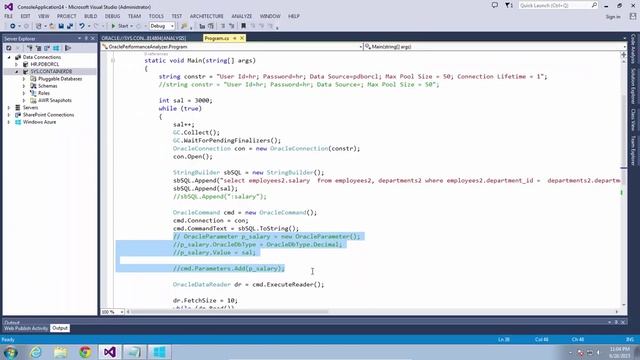640x360 pixels.
Task: Collapse the Main method outlining marker
Action: click(113, 60)
